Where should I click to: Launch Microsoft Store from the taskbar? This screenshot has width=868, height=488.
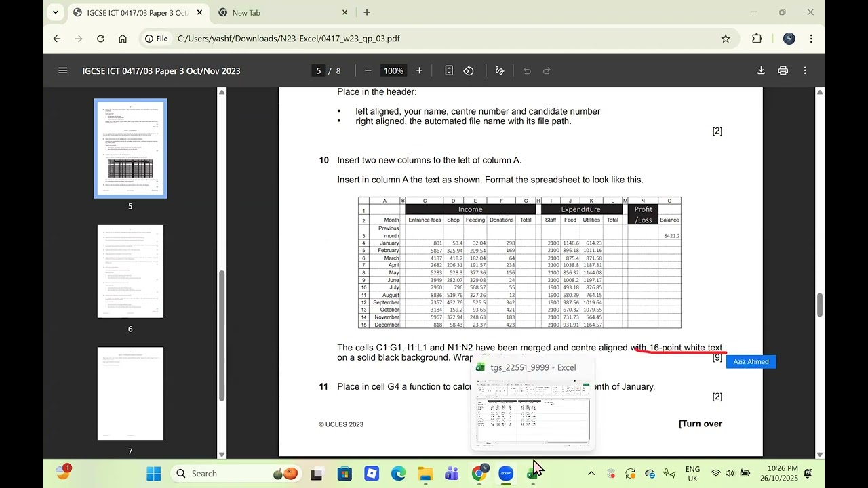click(344, 473)
